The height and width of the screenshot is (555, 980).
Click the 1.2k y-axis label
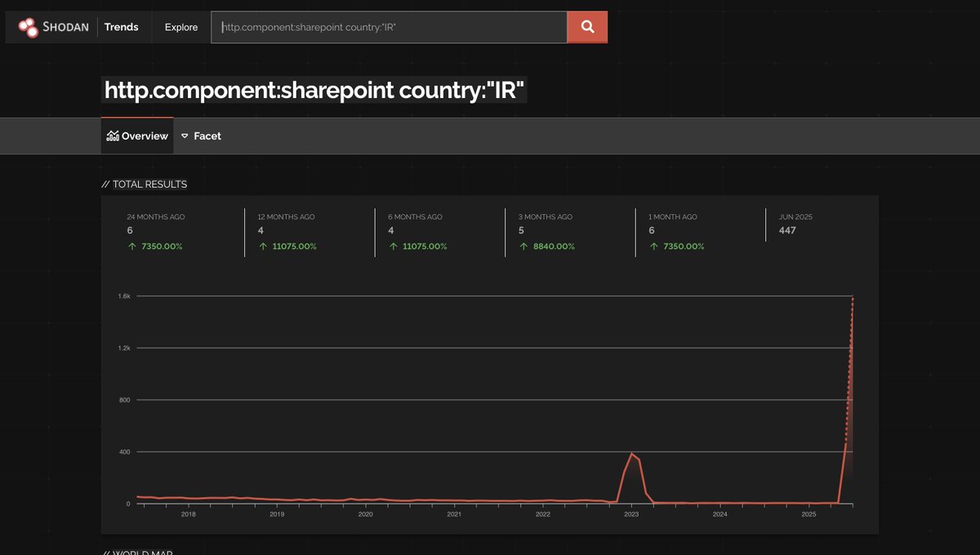tap(124, 348)
